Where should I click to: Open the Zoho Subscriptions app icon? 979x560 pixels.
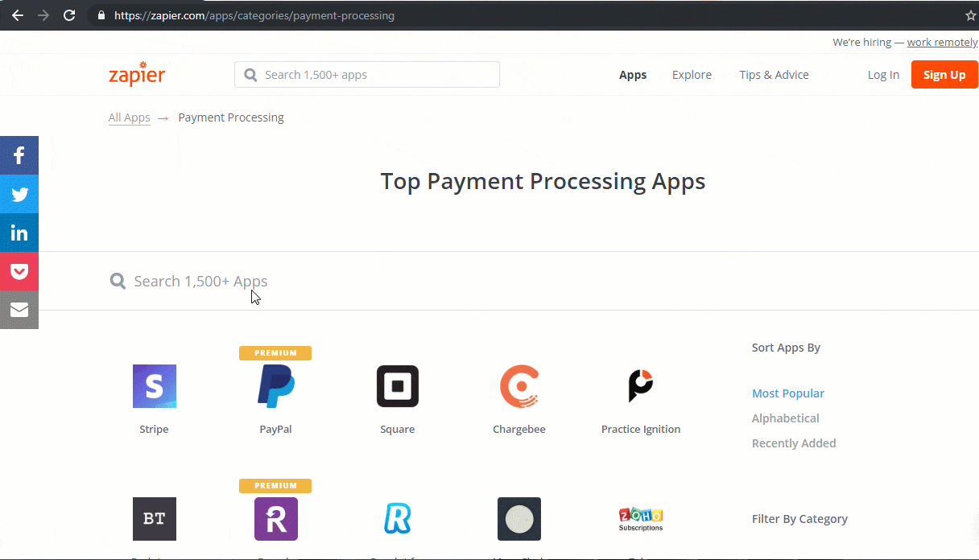click(x=641, y=519)
